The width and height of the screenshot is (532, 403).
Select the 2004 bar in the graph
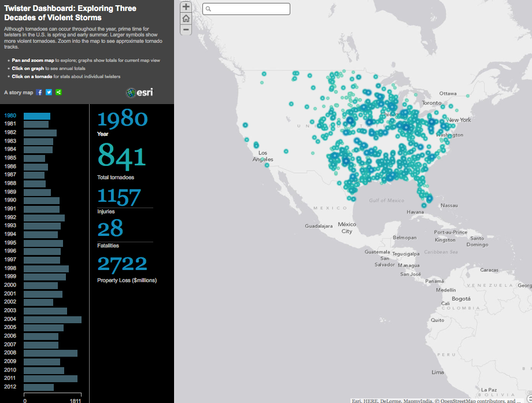pos(52,319)
